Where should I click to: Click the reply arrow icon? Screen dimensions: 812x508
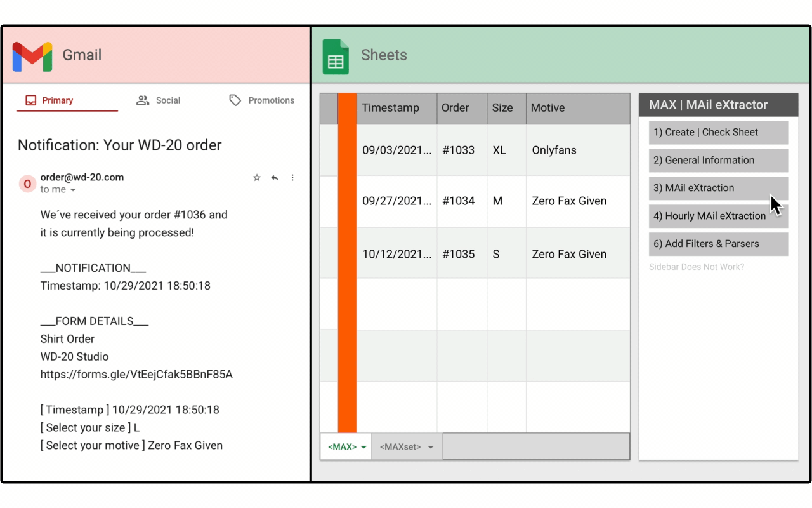click(x=275, y=178)
